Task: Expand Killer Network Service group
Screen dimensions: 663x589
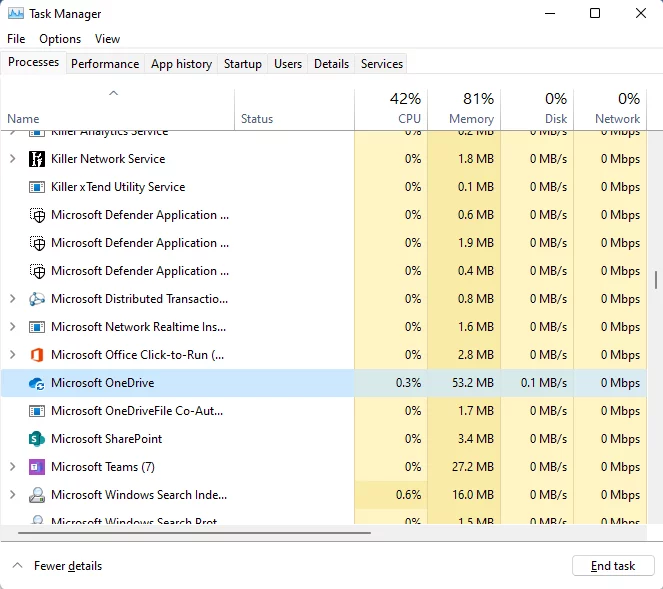Action: pos(13,159)
